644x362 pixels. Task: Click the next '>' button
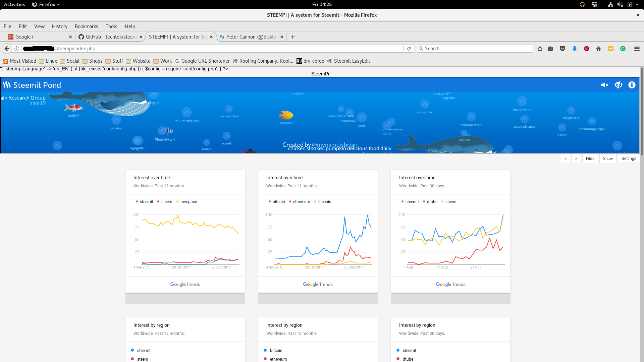coord(576,159)
